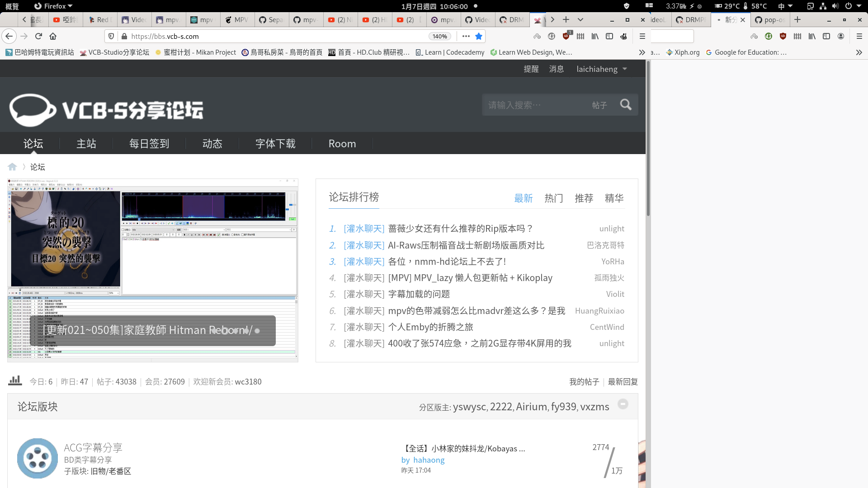The width and height of the screenshot is (868, 488).
Task: Open 我的帖子 link
Action: (x=584, y=382)
